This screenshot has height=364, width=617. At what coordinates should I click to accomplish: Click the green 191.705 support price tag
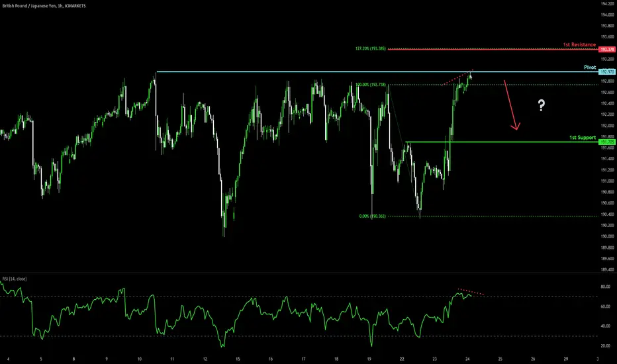(x=607, y=142)
